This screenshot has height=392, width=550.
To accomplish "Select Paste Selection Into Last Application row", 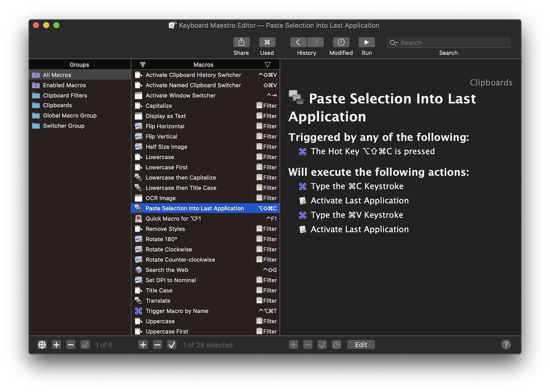I will point(205,208).
